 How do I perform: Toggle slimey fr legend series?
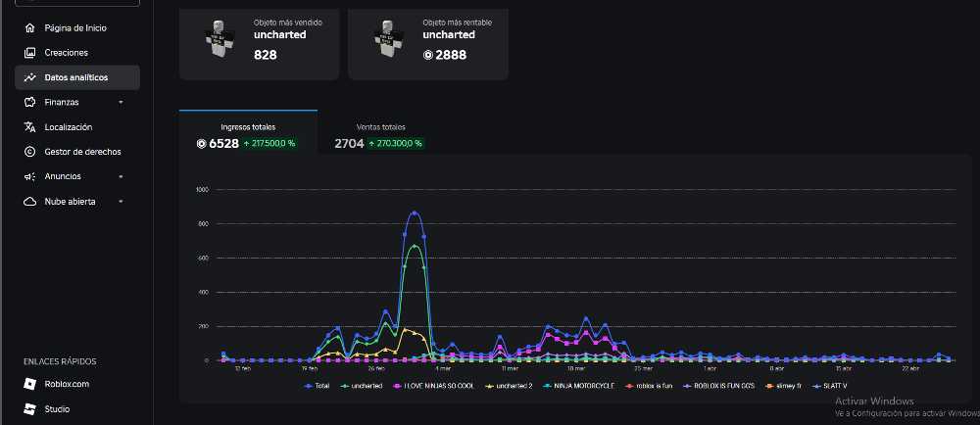coord(783,386)
